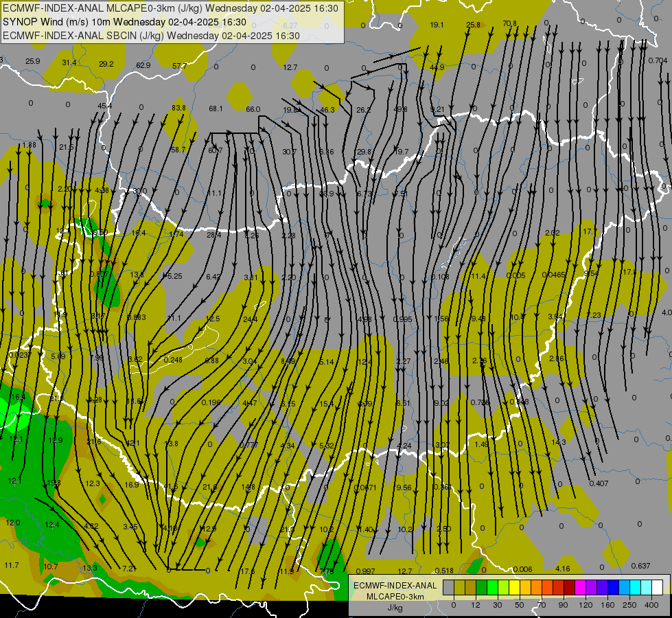Screen dimensions: 672x618
Task: Click the map value 0.248
Action: [173, 359]
